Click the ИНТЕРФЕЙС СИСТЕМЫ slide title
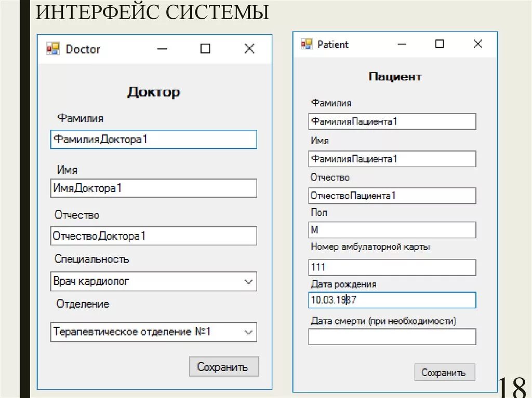 tap(152, 12)
